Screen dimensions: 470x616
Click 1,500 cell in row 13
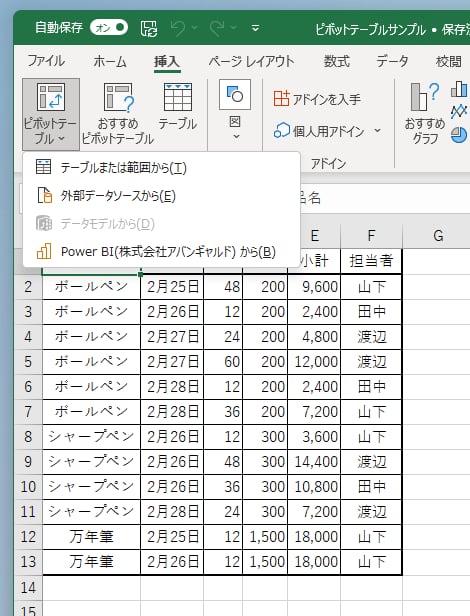(265, 561)
